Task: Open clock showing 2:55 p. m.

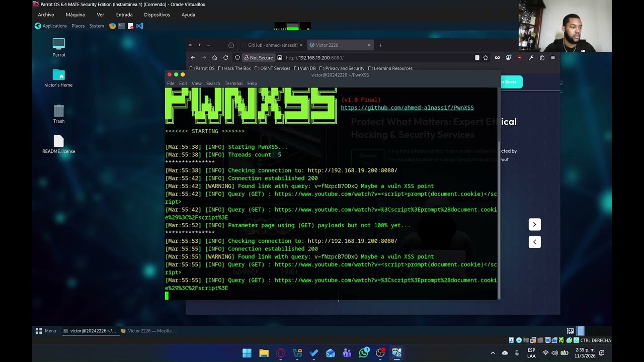Action: coord(585,353)
